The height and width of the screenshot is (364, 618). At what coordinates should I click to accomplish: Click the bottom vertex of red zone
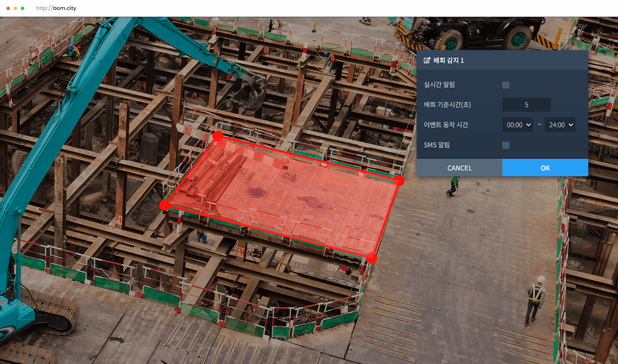pos(371,258)
